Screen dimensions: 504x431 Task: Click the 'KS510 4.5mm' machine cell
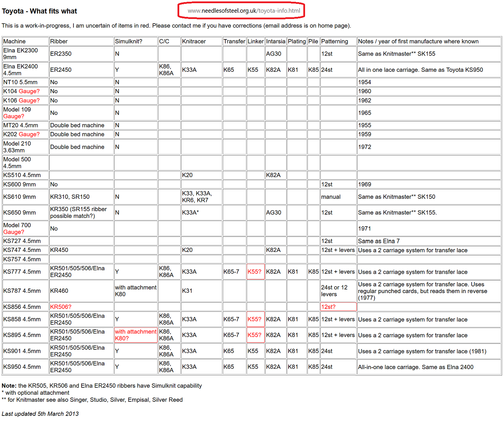click(x=25, y=175)
